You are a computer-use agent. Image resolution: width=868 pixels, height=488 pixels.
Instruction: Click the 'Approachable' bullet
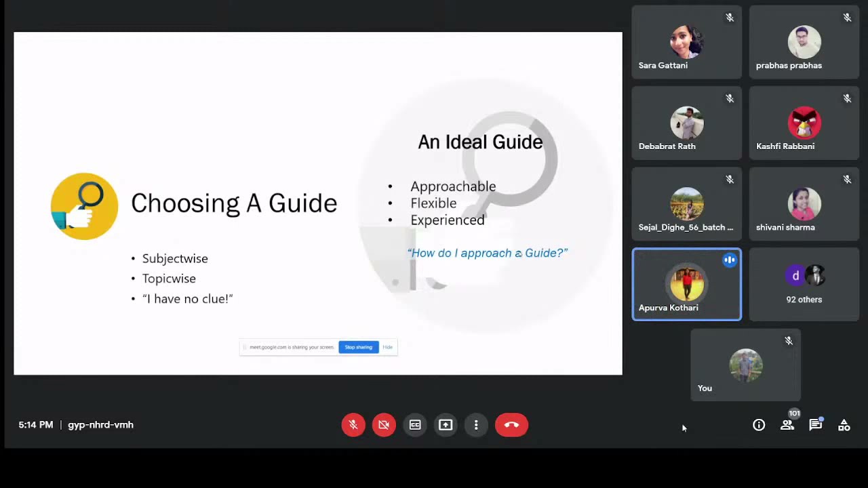tap(453, 186)
